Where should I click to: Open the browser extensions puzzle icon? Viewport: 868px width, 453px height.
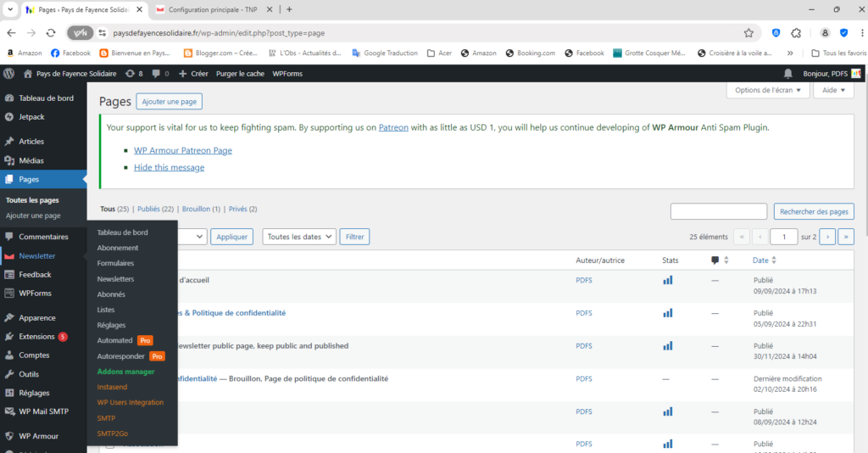tap(796, 33)
